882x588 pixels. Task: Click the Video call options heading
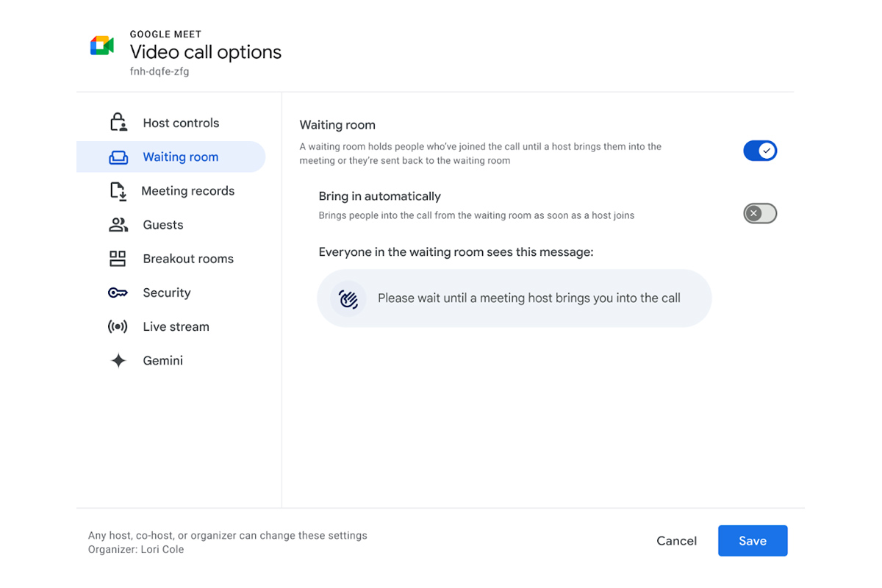pyautogui.click(x=206, y=52)
